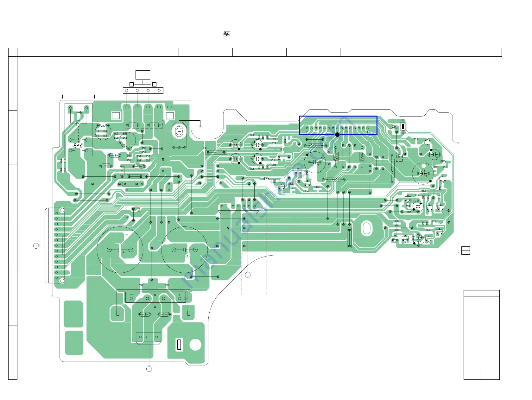Click the round component with plus sign
The image size is (532, 400).
179,131
